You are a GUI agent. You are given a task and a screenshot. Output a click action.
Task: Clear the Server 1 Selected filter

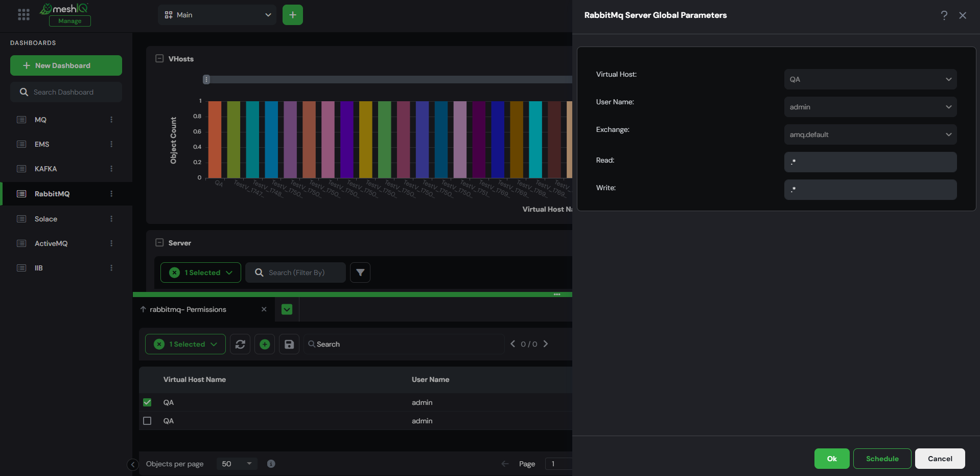(174, 273)
